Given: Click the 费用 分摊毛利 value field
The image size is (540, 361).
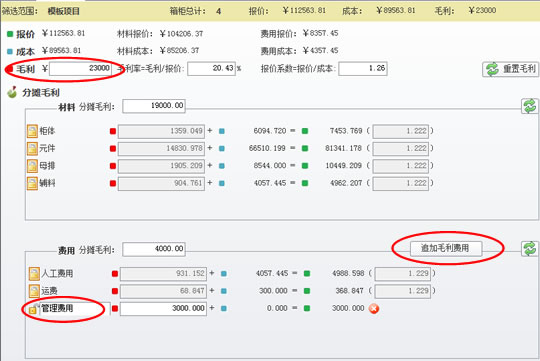Looking at the screenshot, I should click(x=154, y=249).
